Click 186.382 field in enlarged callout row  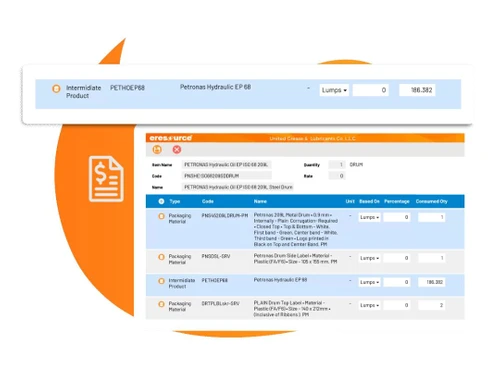[417, 90]
